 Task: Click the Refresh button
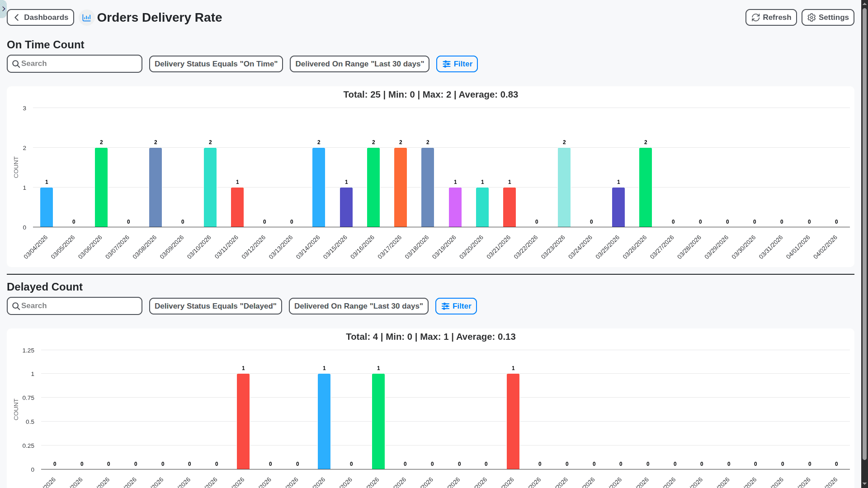(771, 17)
